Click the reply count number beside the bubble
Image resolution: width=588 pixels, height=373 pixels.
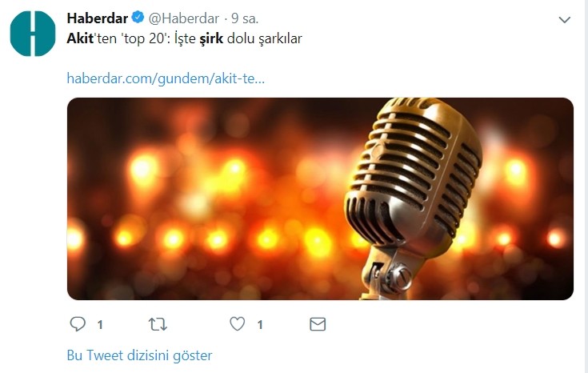tap(100, 325)
